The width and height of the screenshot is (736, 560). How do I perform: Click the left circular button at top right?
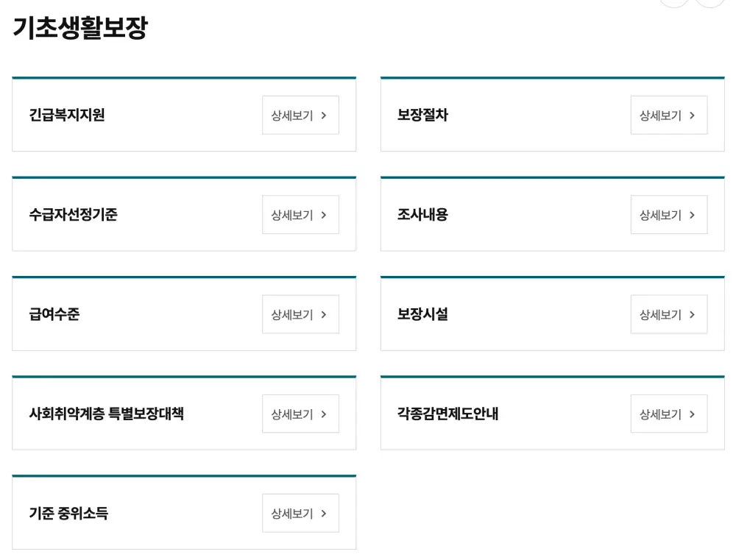click(x=675, y=2)
